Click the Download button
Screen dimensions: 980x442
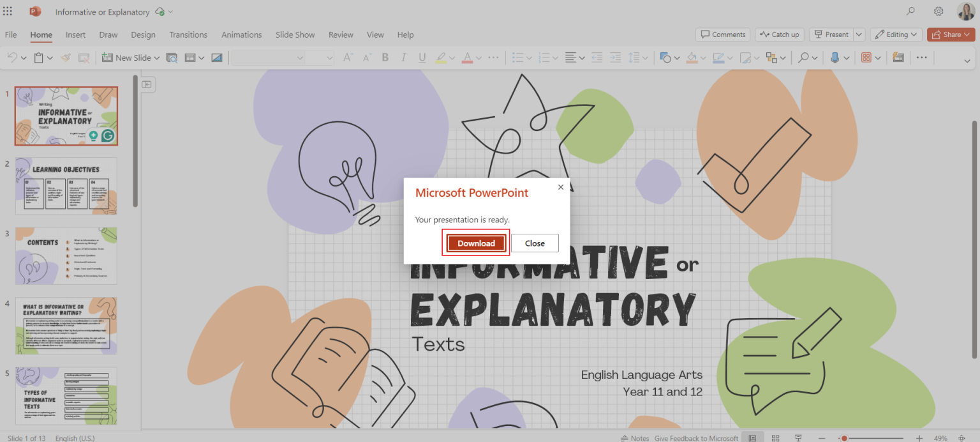click(x=475, y=243)
